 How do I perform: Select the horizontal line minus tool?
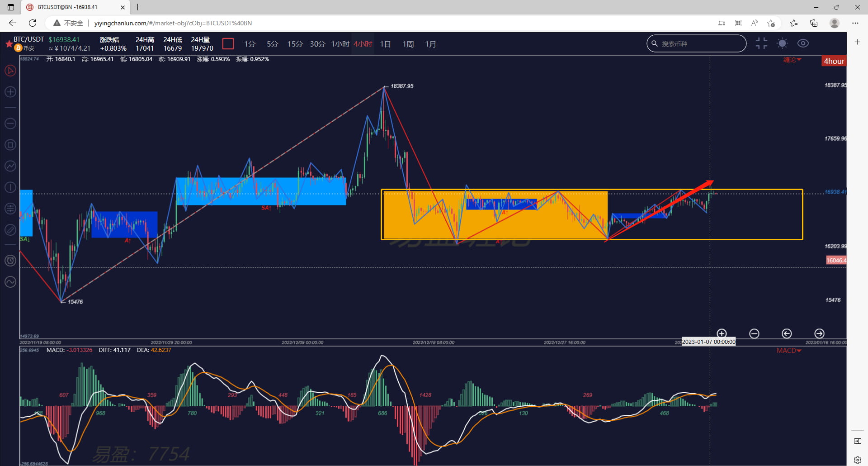click(x=10, y=124)
